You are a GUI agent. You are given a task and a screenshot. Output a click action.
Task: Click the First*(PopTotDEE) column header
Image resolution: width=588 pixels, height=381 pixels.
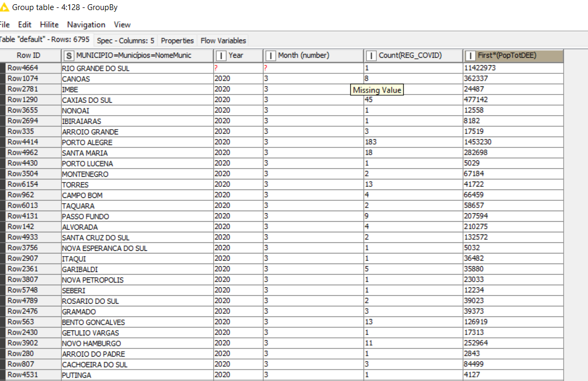click(513, 56)
